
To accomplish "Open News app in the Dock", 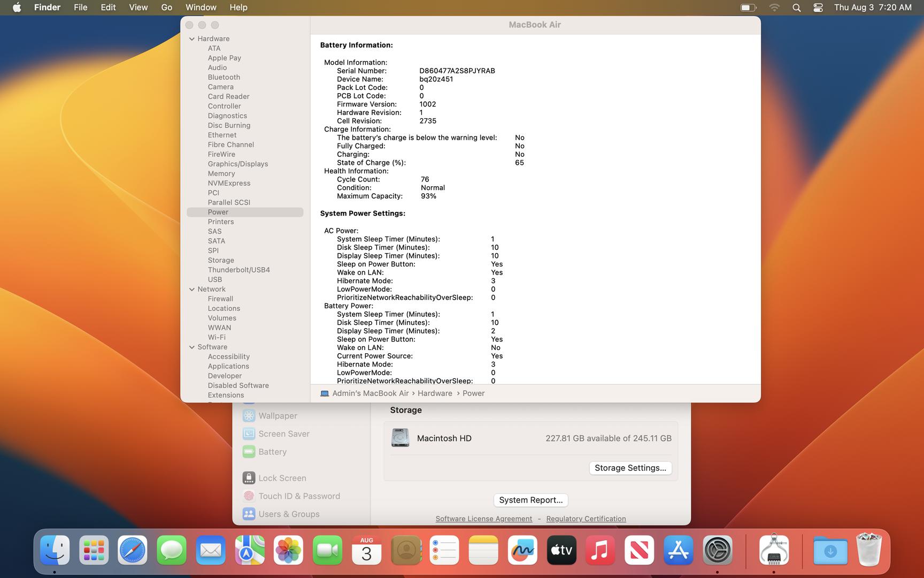I will [x=640, y=550].
